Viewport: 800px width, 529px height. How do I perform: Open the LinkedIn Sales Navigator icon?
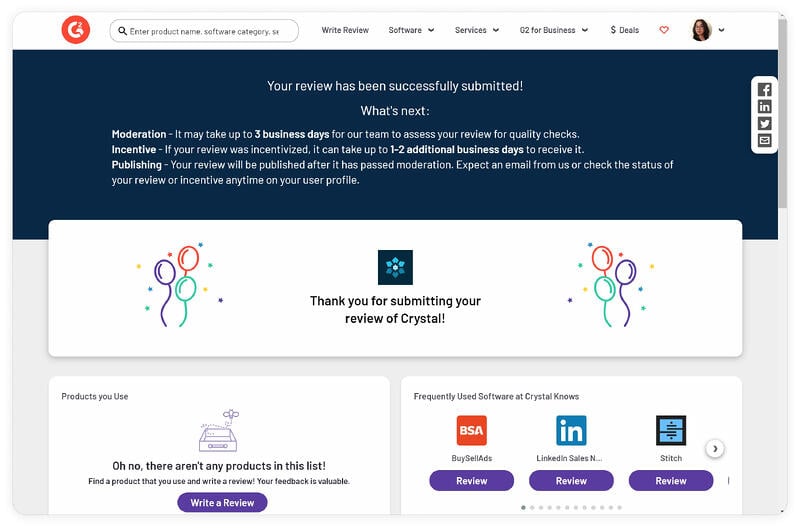tap(571, 431)
